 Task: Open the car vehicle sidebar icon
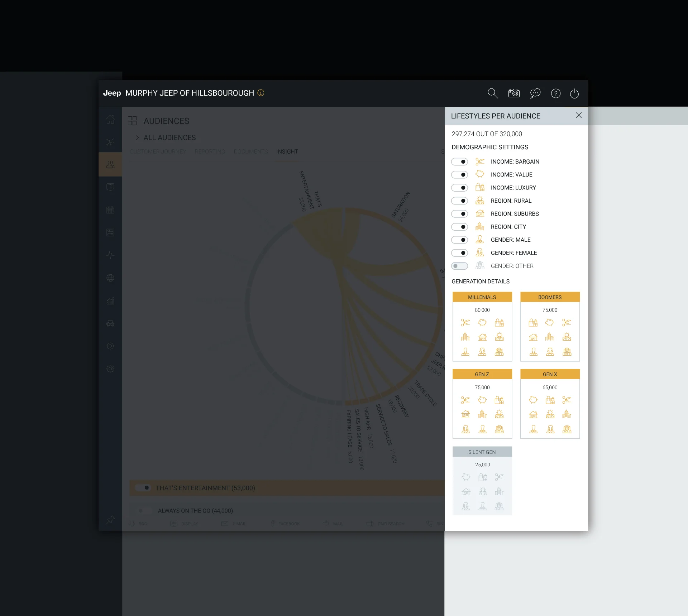(x=110, y=323)
